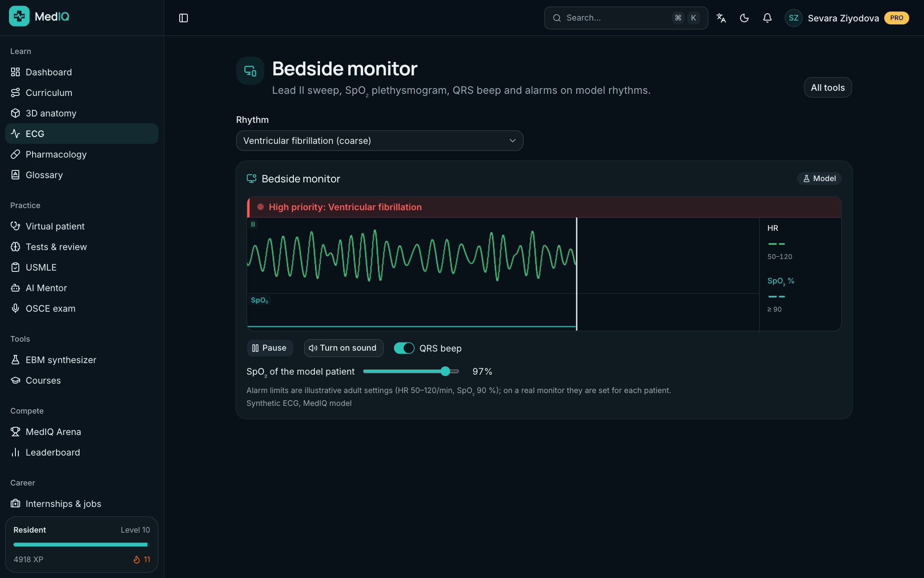Click the '4918 XP' text
924x578 pixels.
click(28, 560)
